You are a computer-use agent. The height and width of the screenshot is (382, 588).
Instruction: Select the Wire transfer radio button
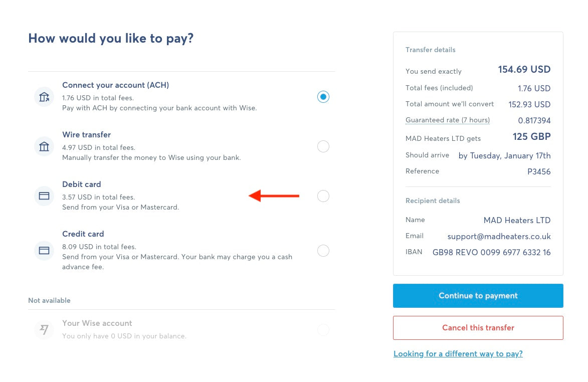tap(323, 146)
